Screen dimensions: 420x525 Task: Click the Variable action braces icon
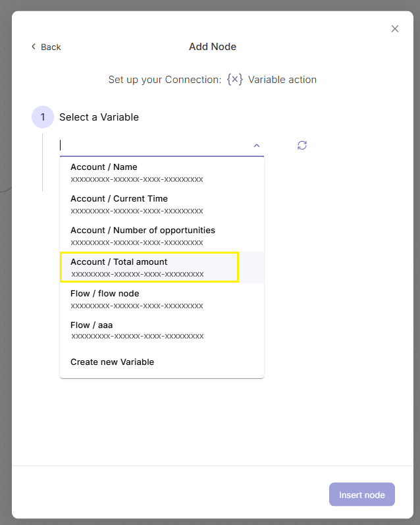point(235,79)
